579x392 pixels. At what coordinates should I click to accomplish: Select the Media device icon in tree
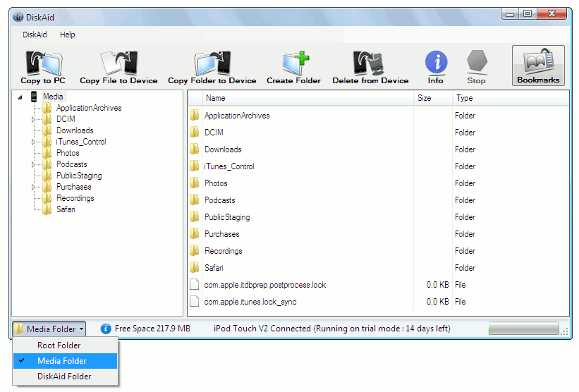pyautogui.click(x=34, y=97)
